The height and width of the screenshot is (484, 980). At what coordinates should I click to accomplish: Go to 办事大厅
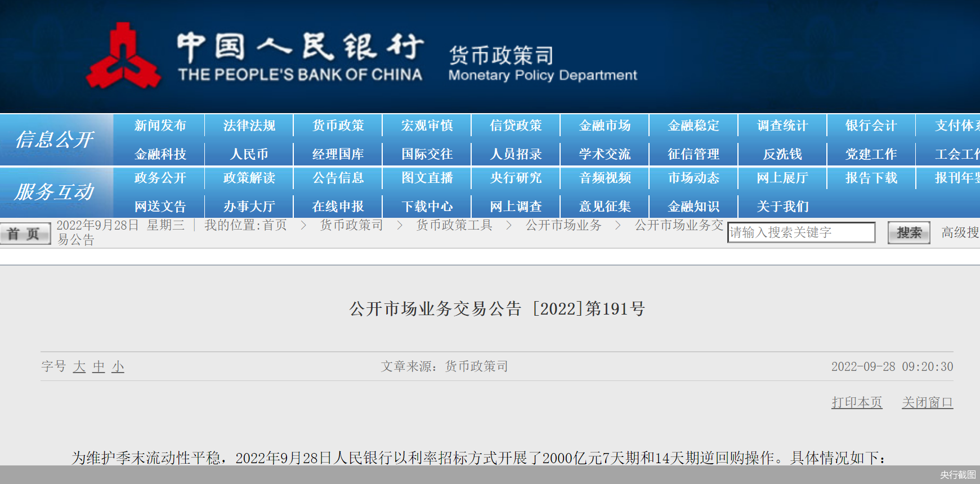(249, 207)
